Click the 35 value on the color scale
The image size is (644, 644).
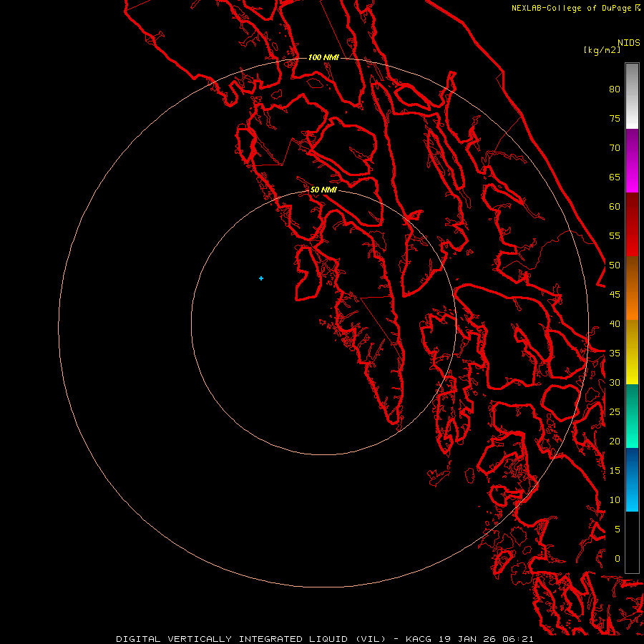[615, 353]
